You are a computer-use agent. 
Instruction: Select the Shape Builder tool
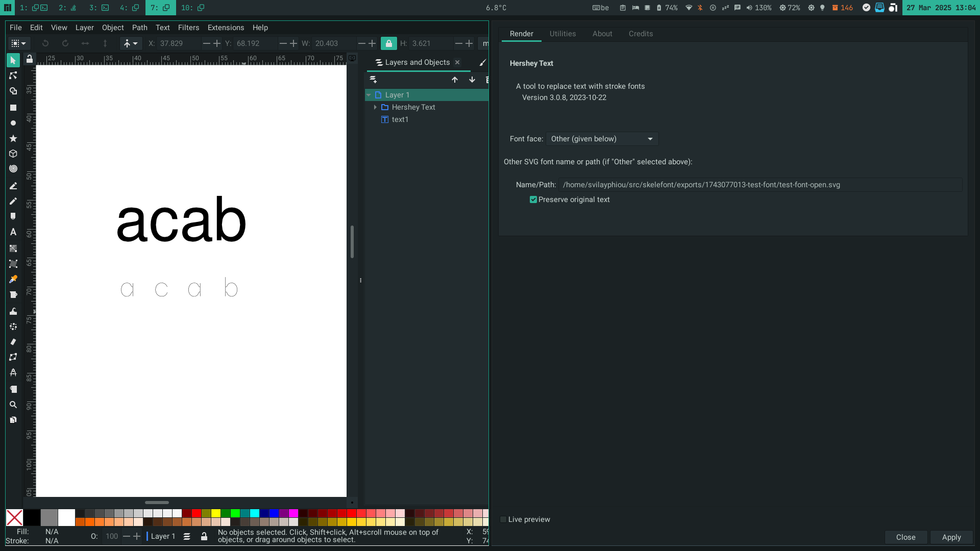(x=13, y=91)
